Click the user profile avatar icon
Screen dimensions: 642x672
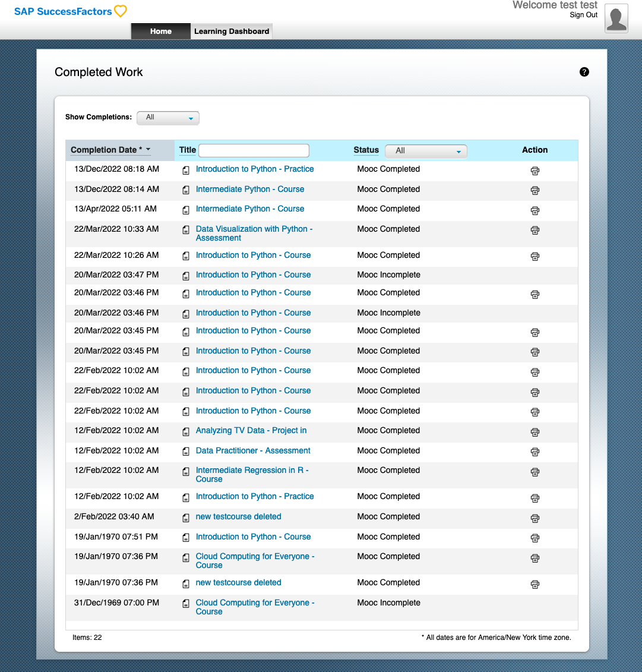pos(616,18)
